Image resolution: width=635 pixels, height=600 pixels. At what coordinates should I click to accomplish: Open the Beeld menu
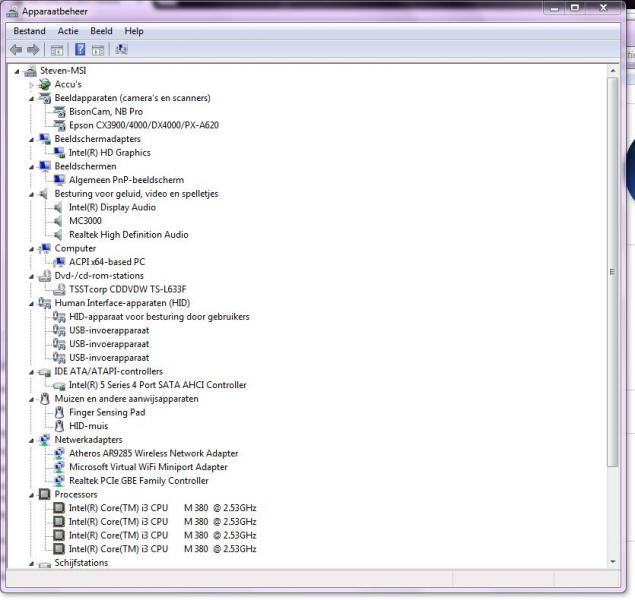pyautogui.click(x=101, y=31)
